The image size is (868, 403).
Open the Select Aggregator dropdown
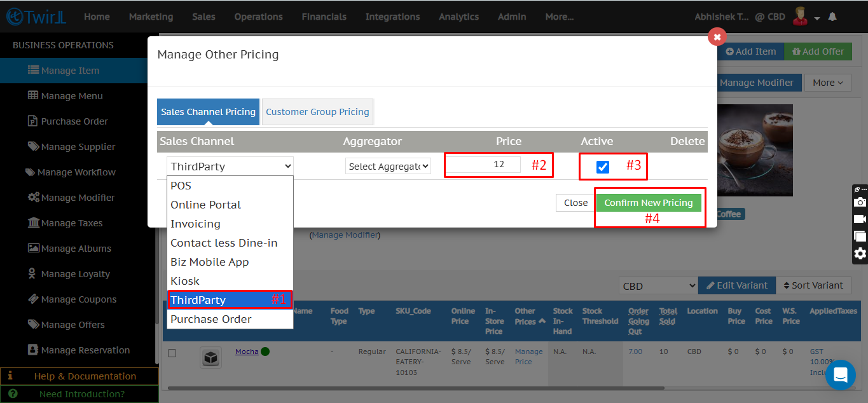point(389,166)
